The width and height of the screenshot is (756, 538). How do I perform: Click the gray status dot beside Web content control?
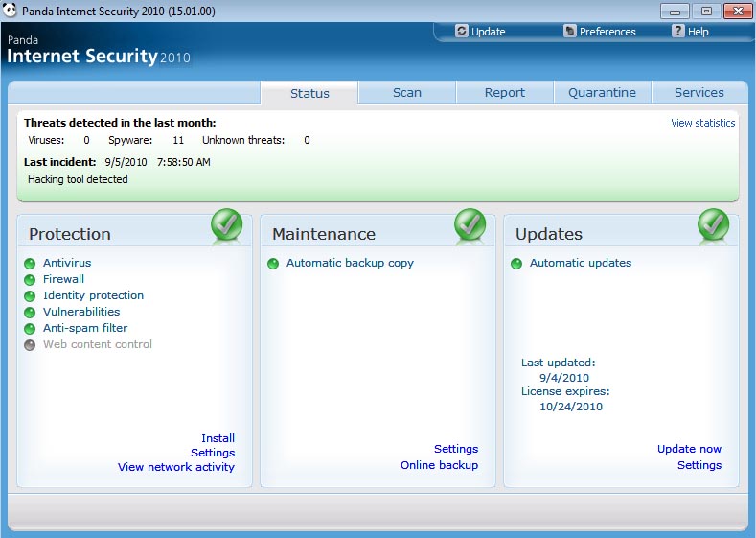pos(30,345)
